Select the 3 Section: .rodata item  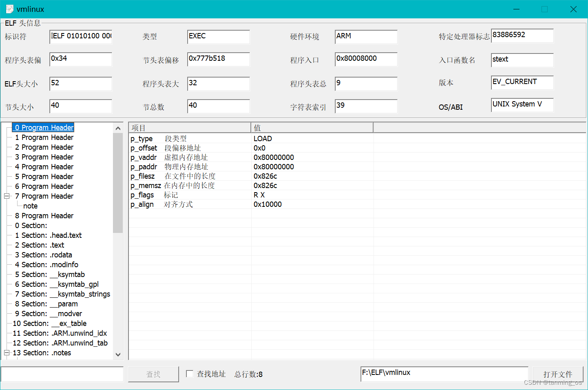pos(44,255)
